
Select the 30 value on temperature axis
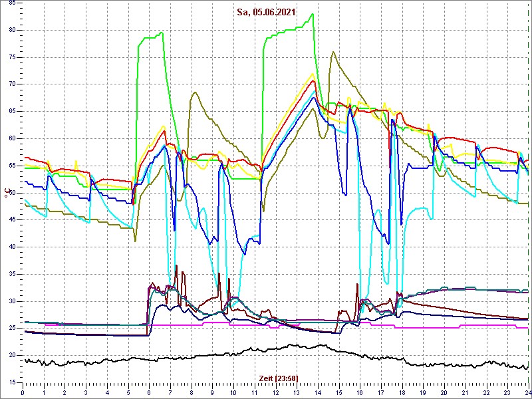[x=12, y=301]
